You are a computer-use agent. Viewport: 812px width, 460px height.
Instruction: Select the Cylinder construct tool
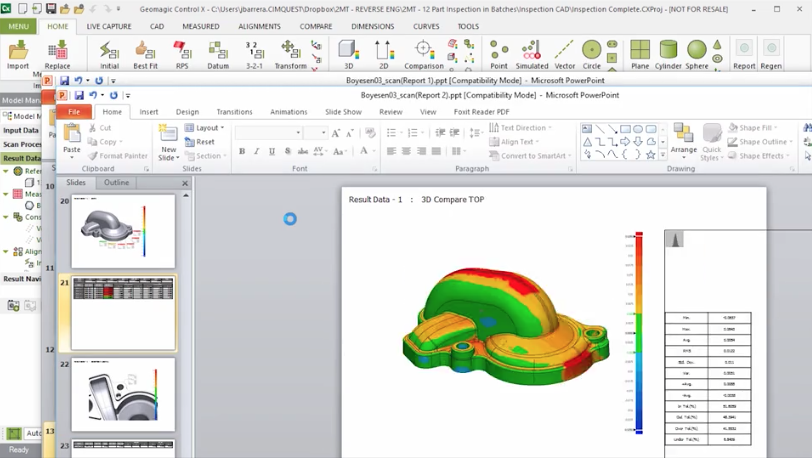[x=668, y=54]
